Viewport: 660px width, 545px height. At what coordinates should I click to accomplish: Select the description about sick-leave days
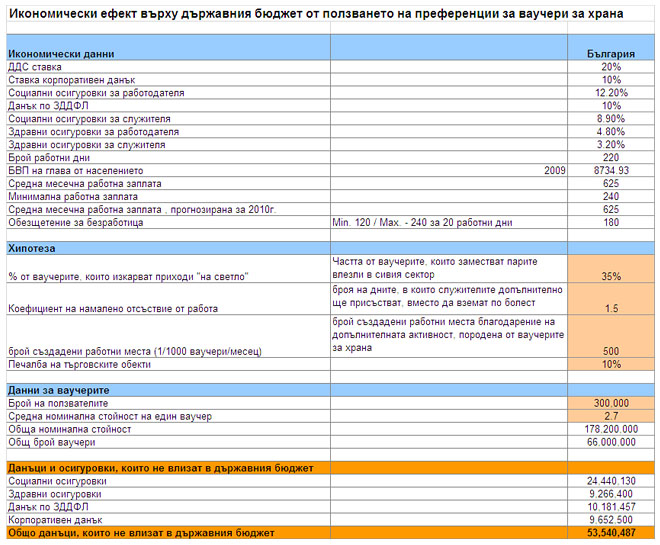pos(449,299)
